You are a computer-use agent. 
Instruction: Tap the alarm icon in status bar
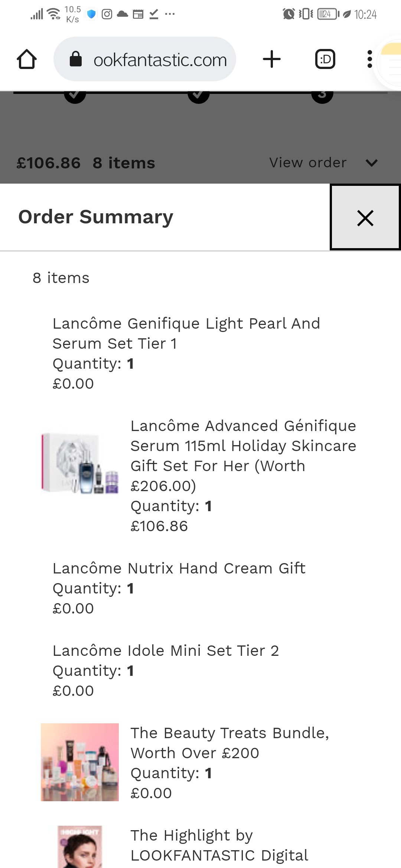pyautogui.click(x=288, y=14)
